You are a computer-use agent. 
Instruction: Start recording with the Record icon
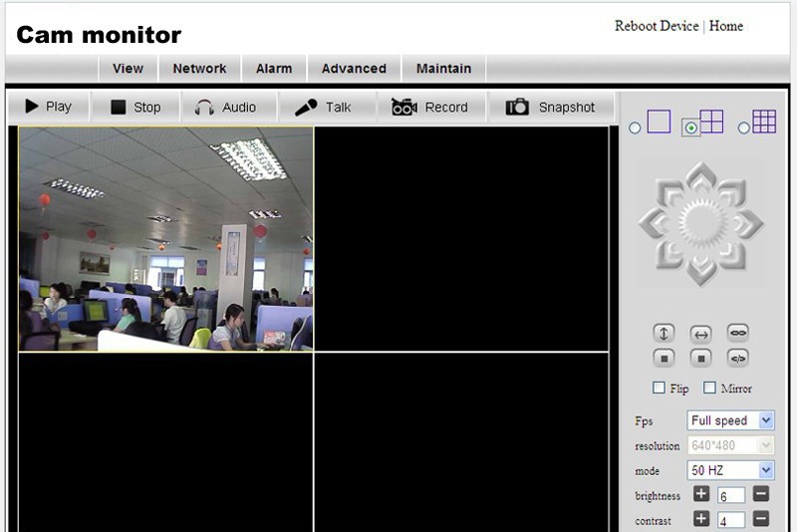click(429, 108)
